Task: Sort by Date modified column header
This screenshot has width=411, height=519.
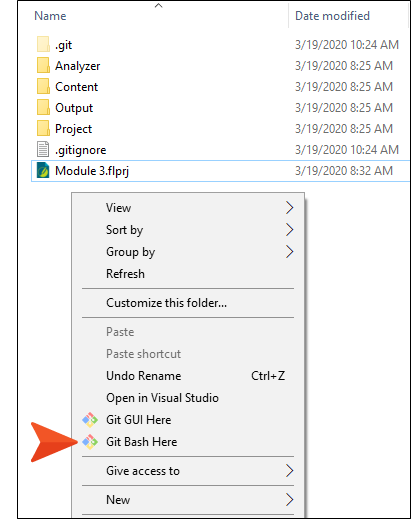Action: (x=332, y=16)
